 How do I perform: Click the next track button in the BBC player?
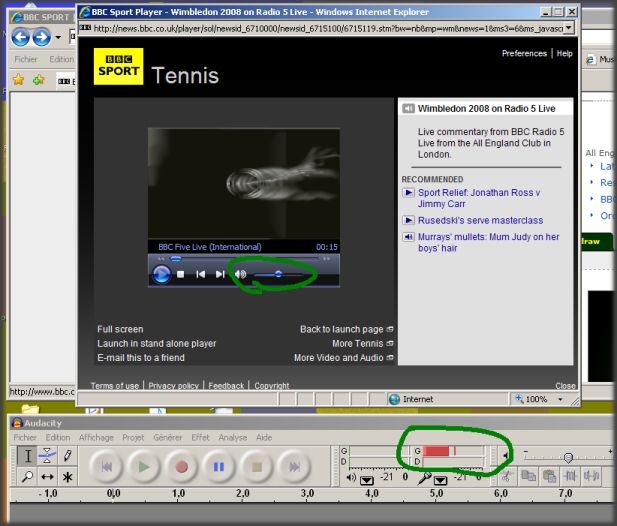pos(220,274)
